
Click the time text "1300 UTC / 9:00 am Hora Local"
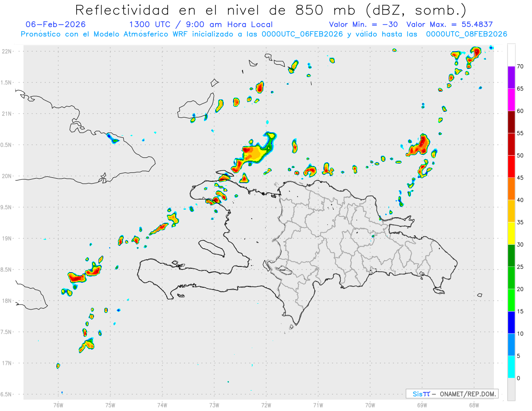coord(201,24)
